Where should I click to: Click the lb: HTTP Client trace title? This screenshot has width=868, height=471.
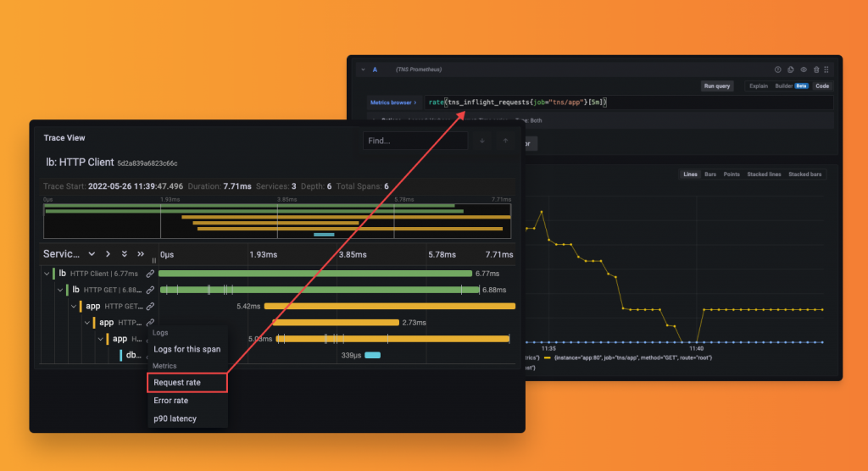[x=80, y=163]
